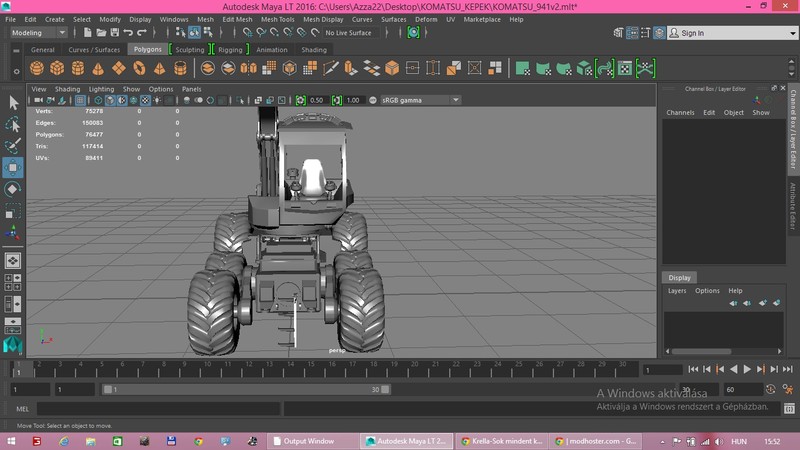Click the MEL command language label

[x=22, y=409]
